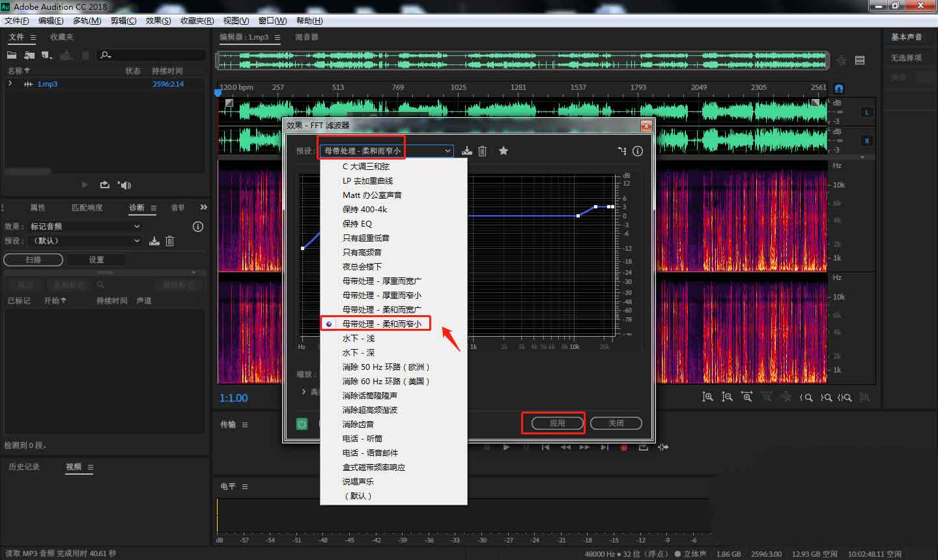Open the 标记音频 effect dropdown

click(x=85, y=227)
